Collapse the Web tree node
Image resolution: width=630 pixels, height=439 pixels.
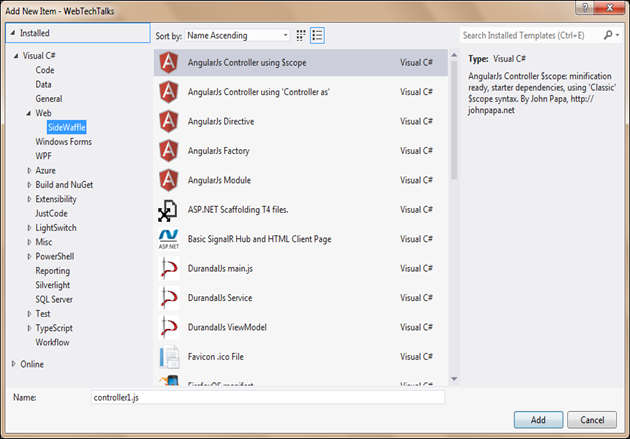(29, 113)
